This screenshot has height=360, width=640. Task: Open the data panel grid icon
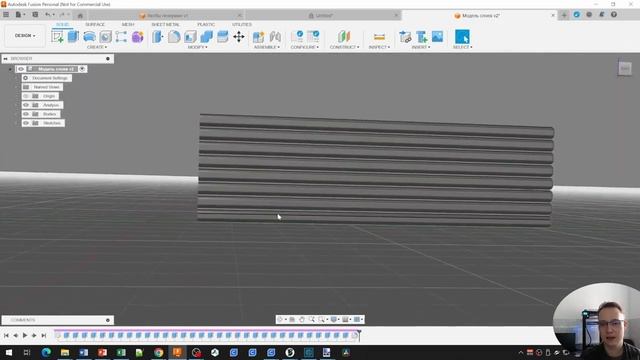pyautogui.click(x=6, y=15)
